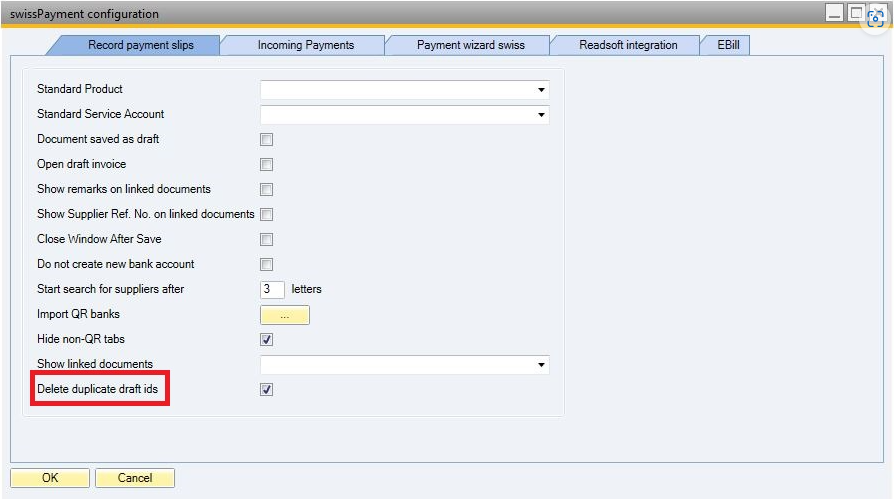This screenshot has height=499, width=894.
Task: Open the Payment wizard swiss tab
Action: [x=470, y=45]
